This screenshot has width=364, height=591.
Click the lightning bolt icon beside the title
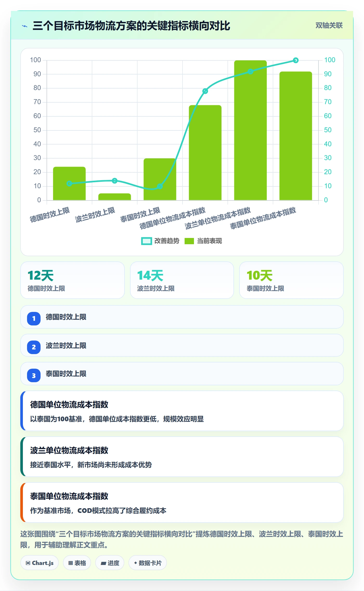[25, 26]
